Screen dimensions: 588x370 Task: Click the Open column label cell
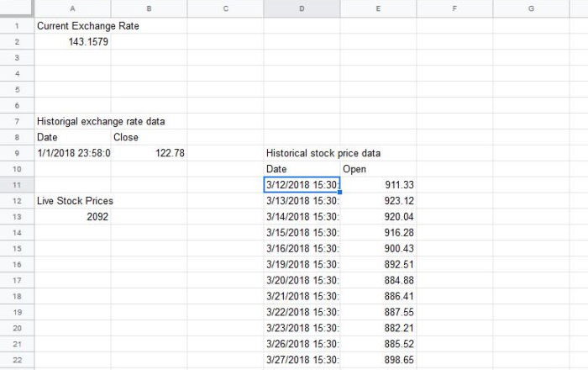click(x=378, y=169)
